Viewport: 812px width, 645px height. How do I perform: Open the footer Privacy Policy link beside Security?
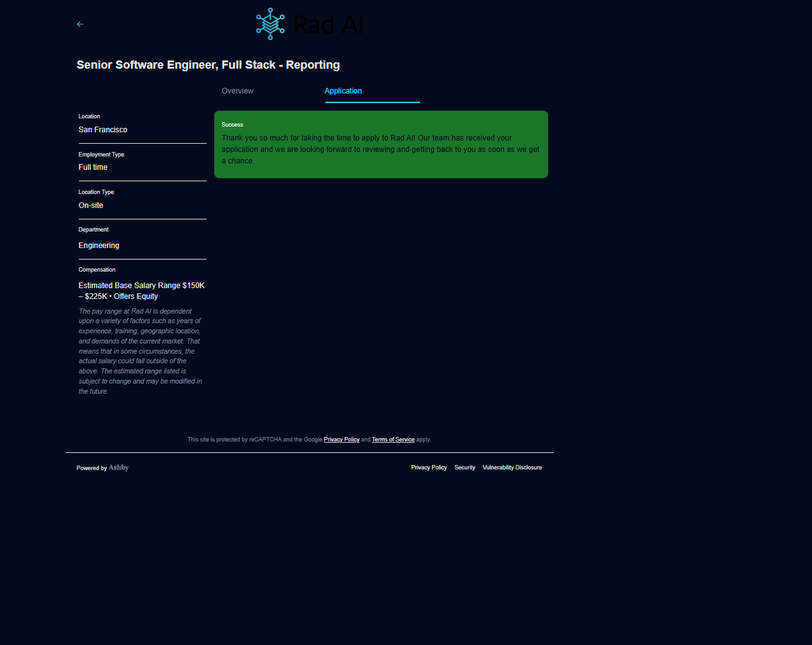(429, 468)
